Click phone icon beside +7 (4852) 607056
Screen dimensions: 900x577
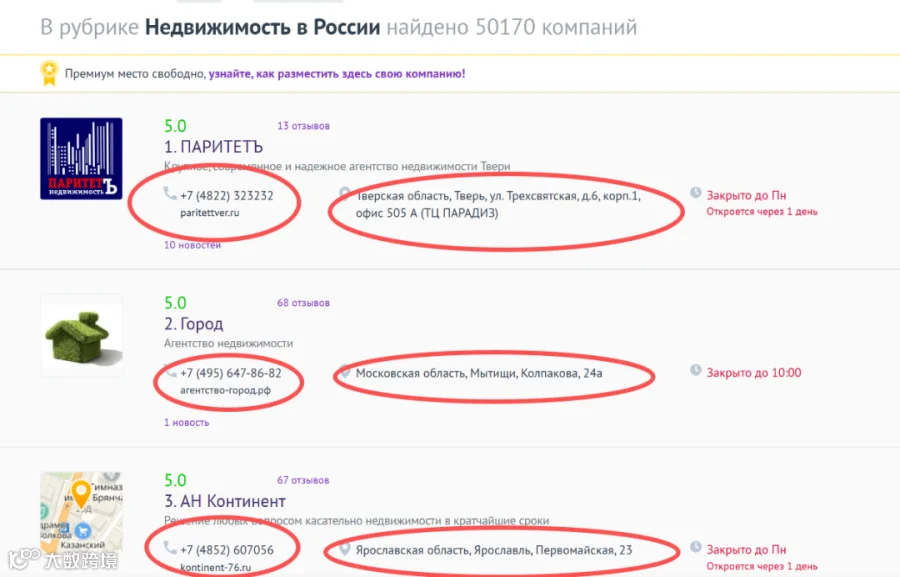[170, 548]
